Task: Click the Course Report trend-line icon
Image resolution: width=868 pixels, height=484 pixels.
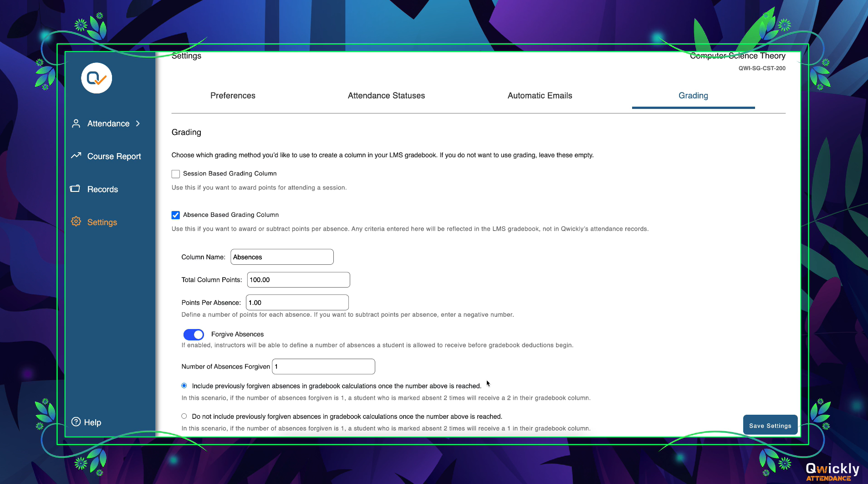Action: click(76, 156)
